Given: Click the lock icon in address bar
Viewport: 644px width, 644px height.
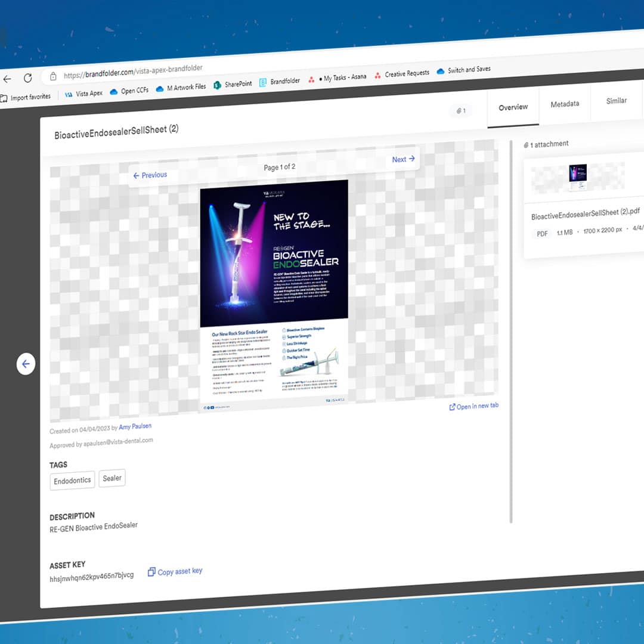Looking at the screenshot, I should tap(53, 76).
